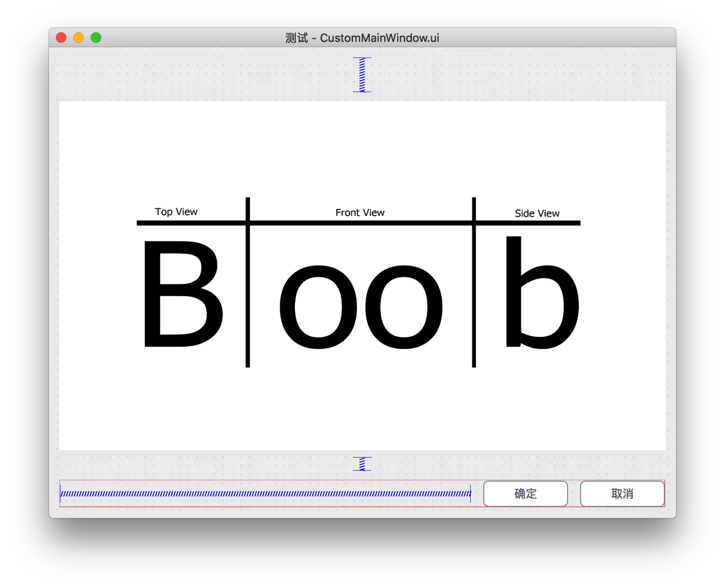
Task: Select the horizontal spacer beside 确定
Action: [x=265, y=493]
